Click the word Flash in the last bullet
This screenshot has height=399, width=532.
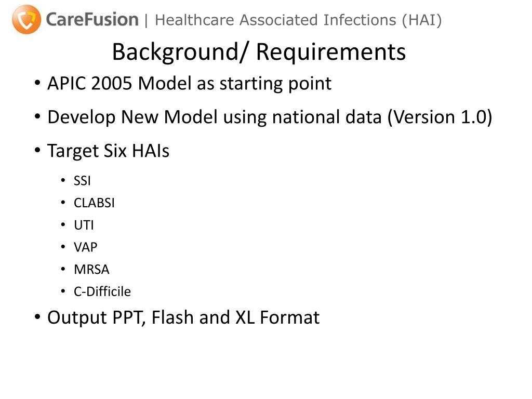172,317
